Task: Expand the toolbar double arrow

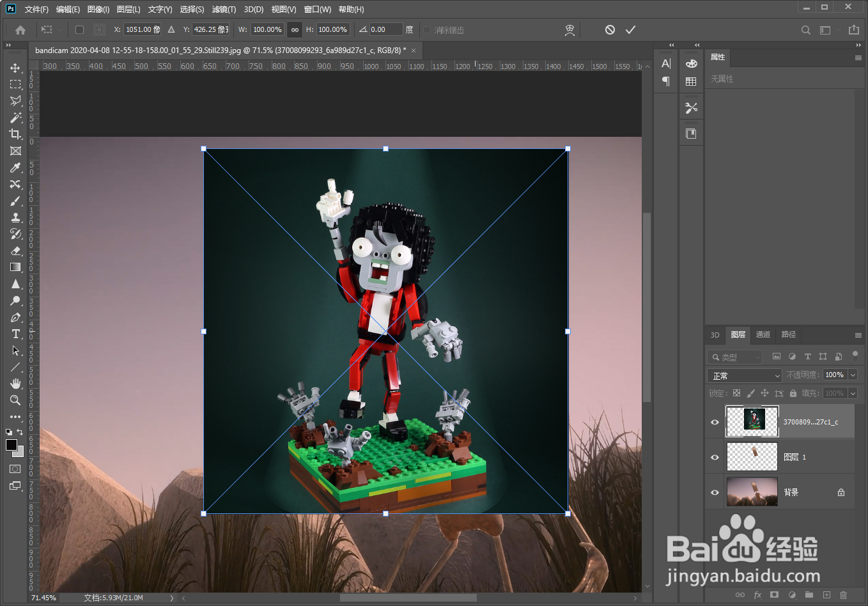Action: 8,45
